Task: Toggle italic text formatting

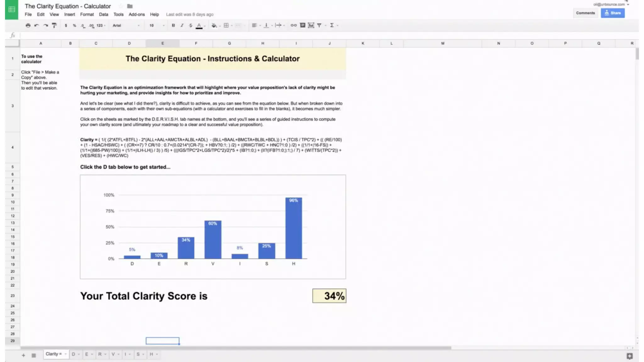Action: [x=182, y=25]
